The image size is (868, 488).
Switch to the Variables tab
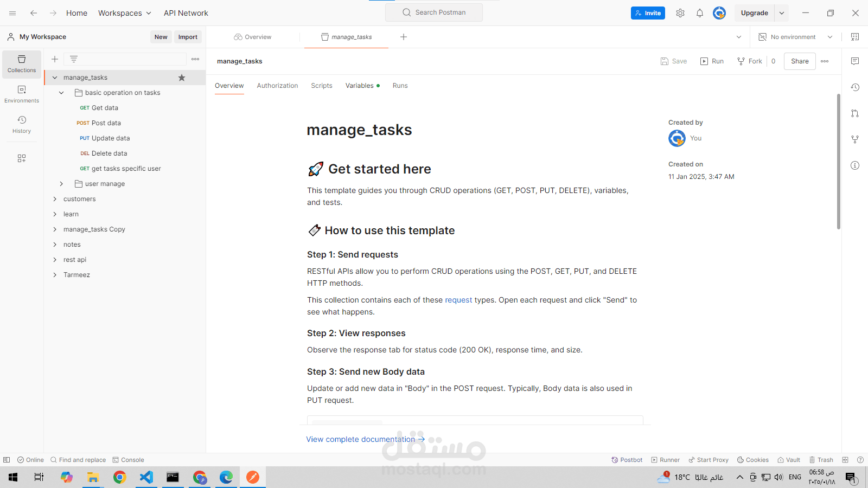(362, 86)
